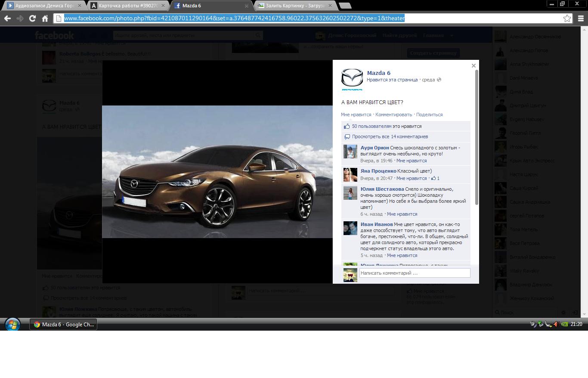This screenshot has height=378, width=588.
Task: Click your avatar beside the comment box
Action: pyautogui.click(x=350, y=275)
